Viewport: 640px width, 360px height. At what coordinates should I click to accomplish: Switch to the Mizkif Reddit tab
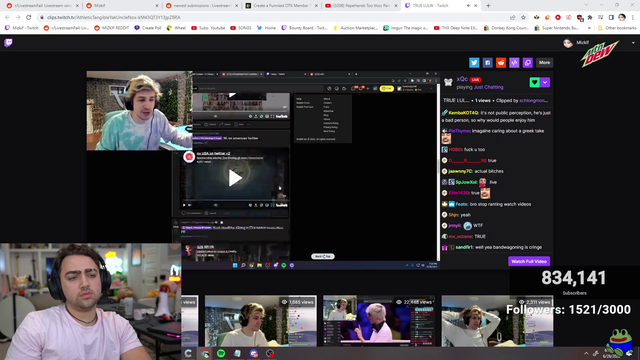coord(122,6)
